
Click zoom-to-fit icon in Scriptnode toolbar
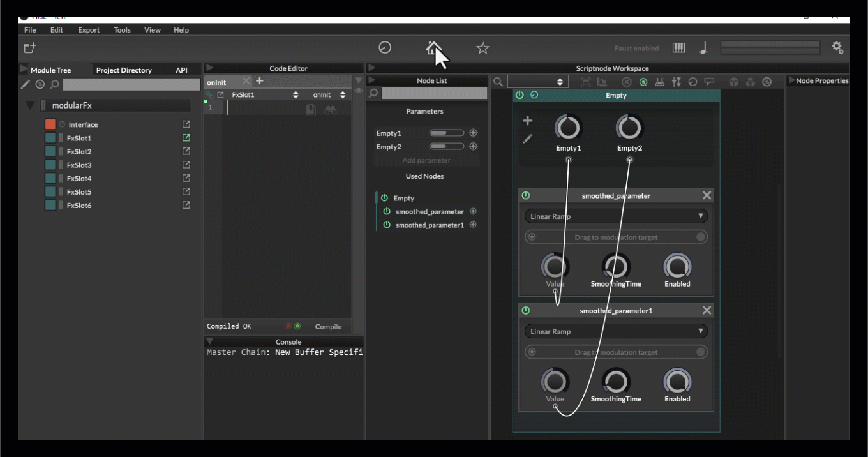586,82
